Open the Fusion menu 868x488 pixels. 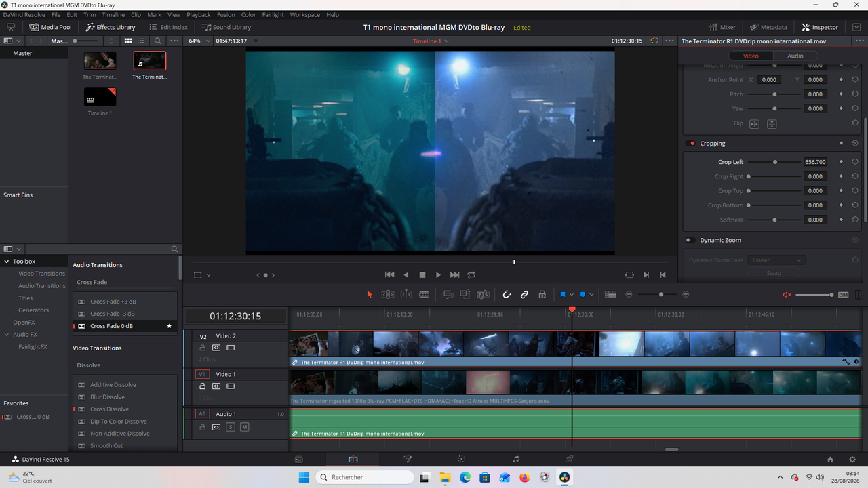tap(226, 14)
